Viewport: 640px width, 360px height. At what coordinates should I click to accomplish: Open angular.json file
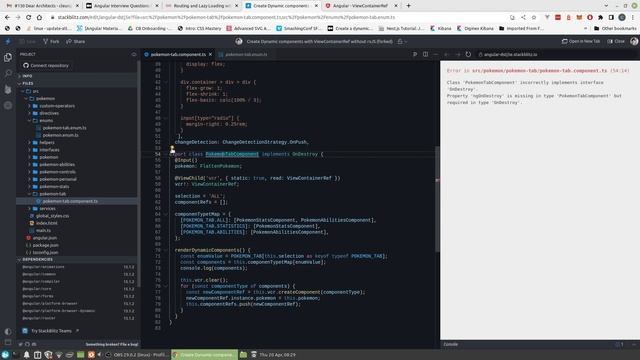tap(42, 238)
